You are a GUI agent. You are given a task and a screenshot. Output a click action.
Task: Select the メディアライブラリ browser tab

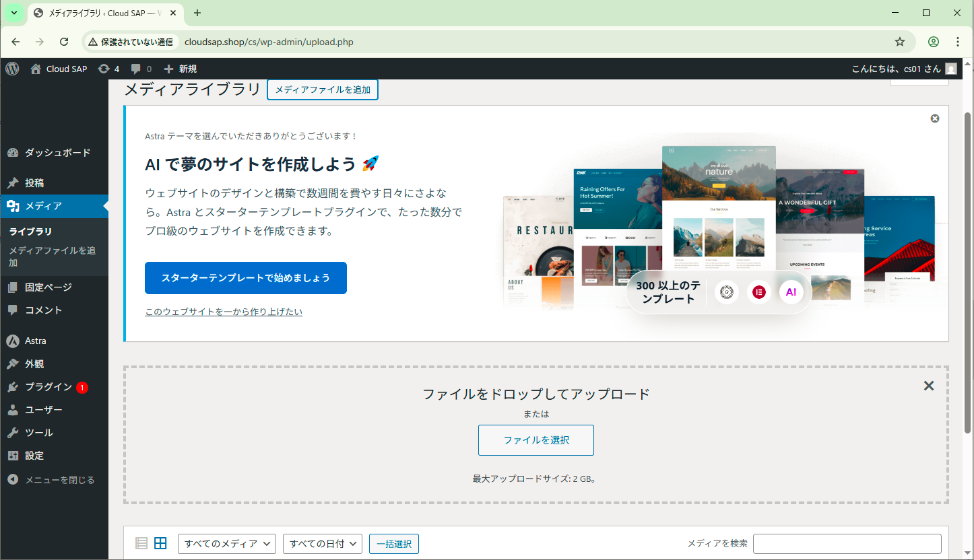coord(106,13)
